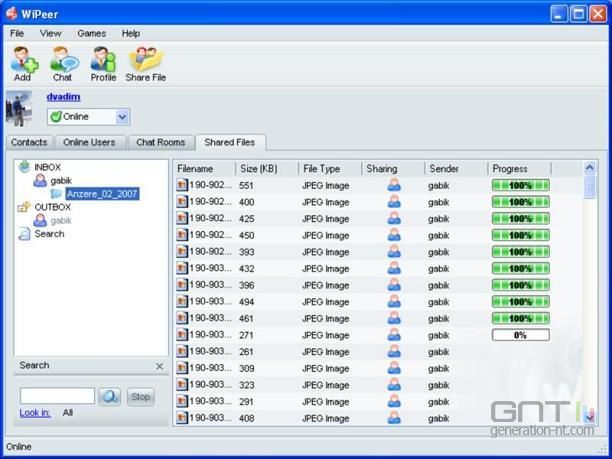This screenshot has width=612, height=459.
Task: Switch to the Online Users tab
Action: point(89,142)
